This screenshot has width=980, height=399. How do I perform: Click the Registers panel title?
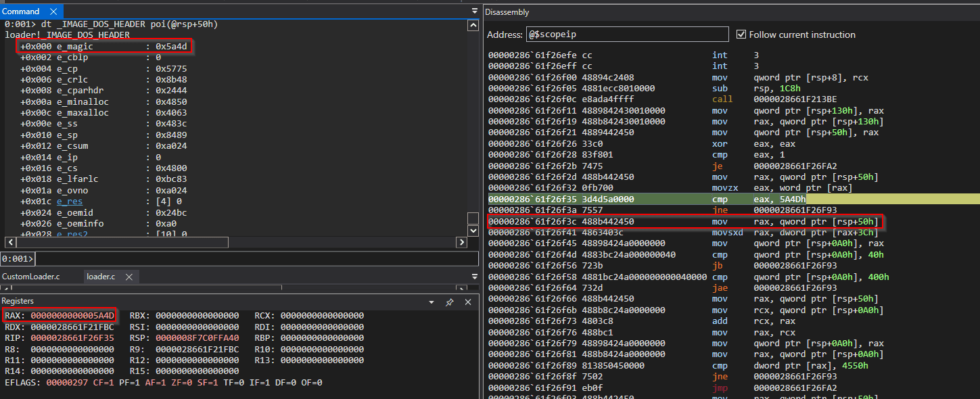click(18, 301)
